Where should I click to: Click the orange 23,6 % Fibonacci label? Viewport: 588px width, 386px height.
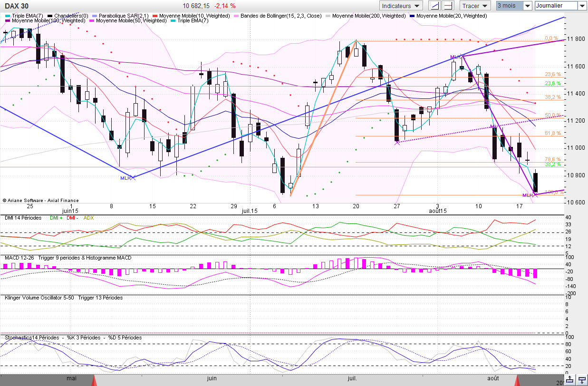click(553, 75)
